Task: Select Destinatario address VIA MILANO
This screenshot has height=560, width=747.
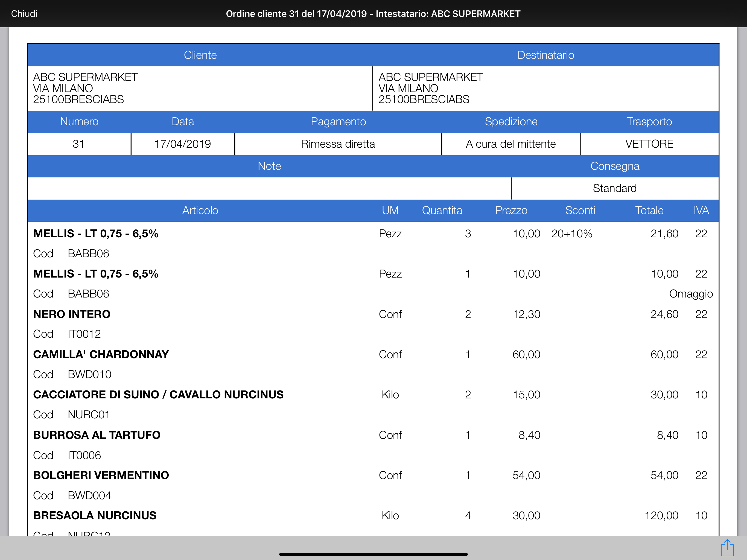Action: 408,89
